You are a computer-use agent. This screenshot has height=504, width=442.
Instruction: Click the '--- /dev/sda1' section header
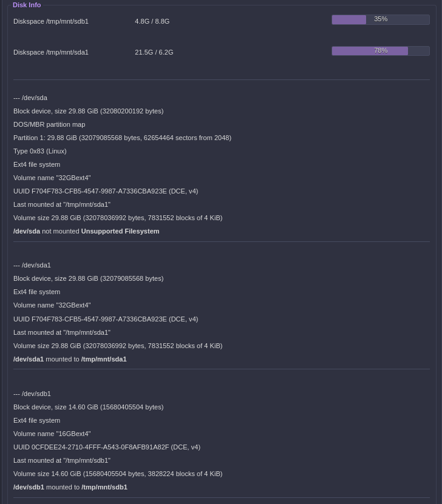coord(32,265)
